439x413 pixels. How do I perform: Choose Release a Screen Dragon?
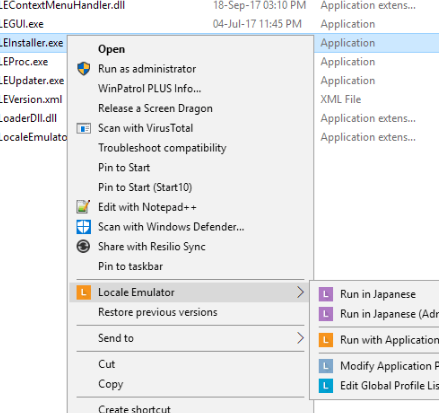[x=155, y=108]
